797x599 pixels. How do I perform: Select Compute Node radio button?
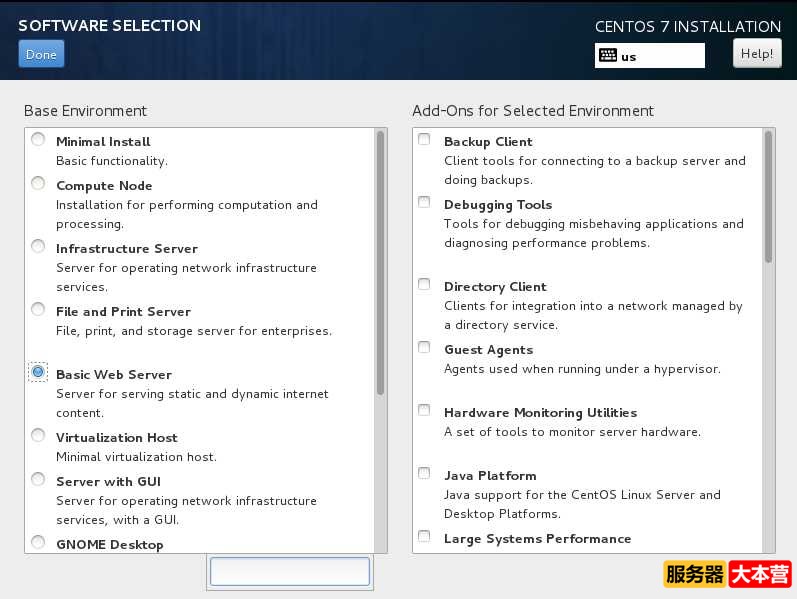point(38,183)
